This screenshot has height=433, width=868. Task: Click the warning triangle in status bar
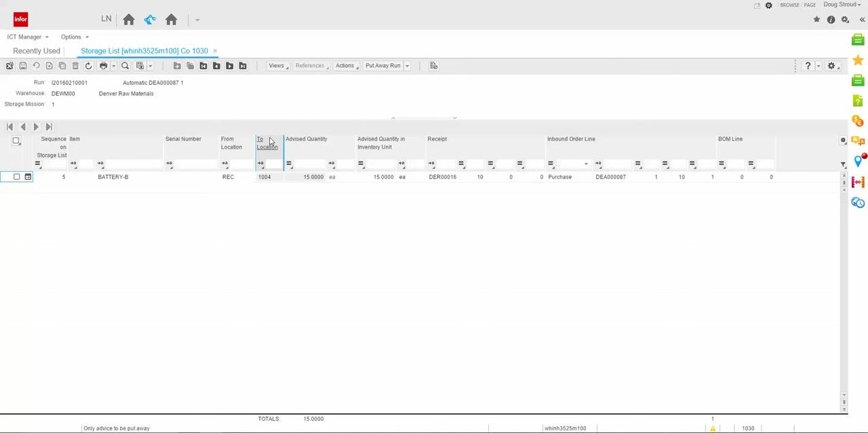point(713,428)
